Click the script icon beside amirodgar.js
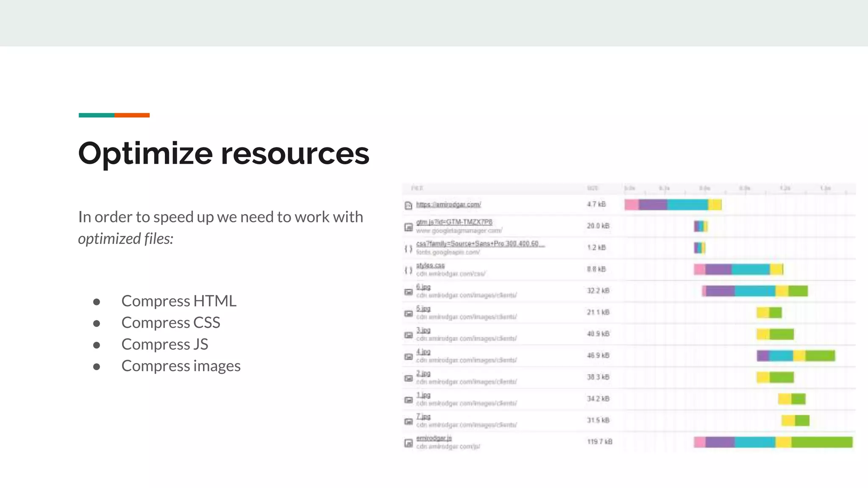 click(408, 443)
